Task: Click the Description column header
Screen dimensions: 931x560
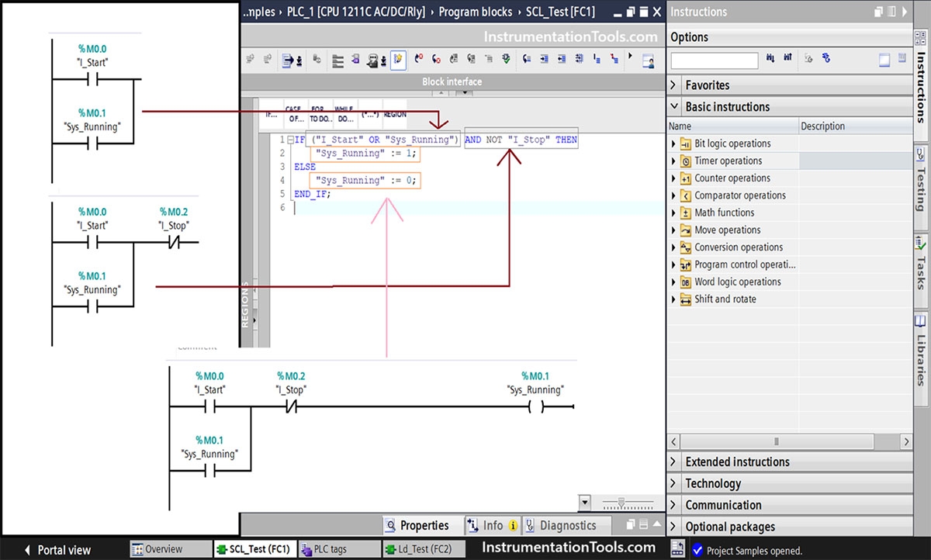Action: coord(856,126)
